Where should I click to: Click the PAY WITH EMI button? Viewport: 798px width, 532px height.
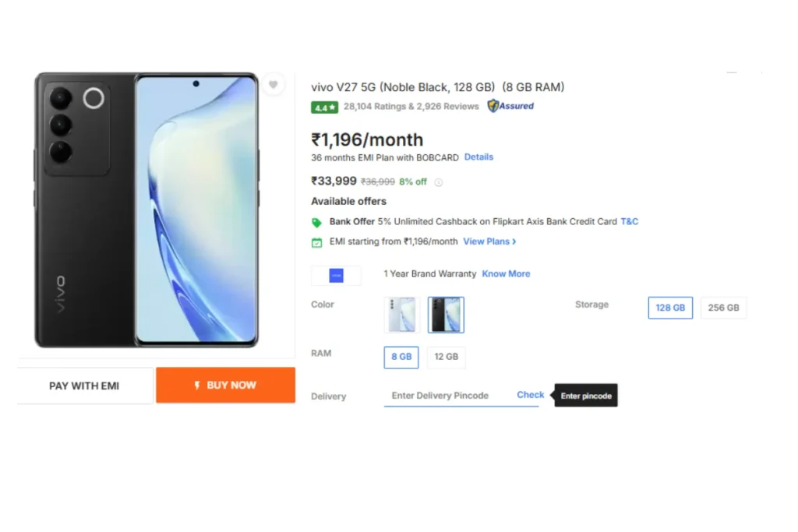click(84, 386)
